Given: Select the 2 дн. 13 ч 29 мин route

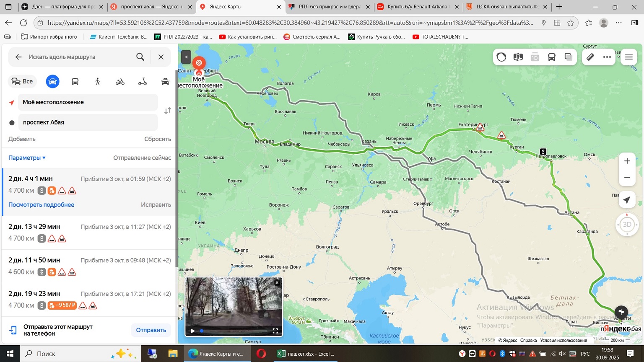Looking at the screenshot, I should pos(89,233).
